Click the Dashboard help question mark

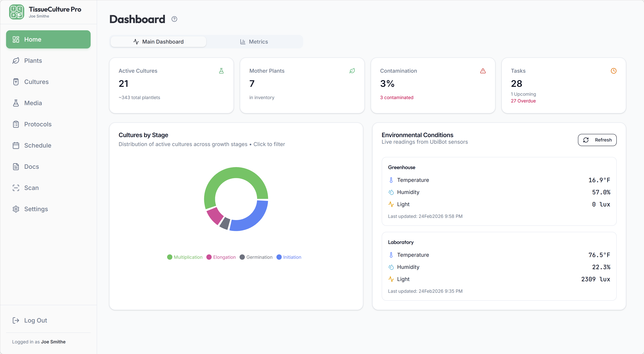click(174, 19)
